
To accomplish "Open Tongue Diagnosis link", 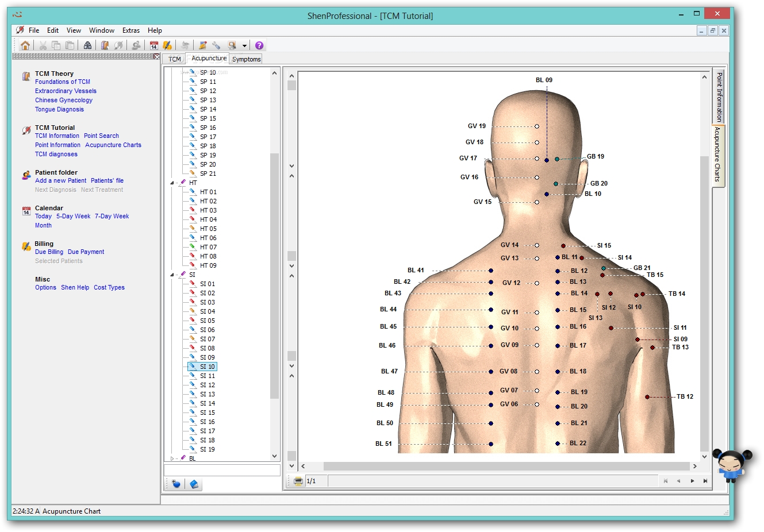I will (x=59, y=109).
